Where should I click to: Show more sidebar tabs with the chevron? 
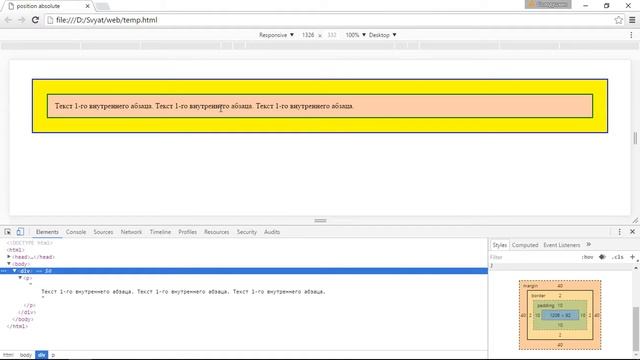pyautogui.click(x=589, y=244)
